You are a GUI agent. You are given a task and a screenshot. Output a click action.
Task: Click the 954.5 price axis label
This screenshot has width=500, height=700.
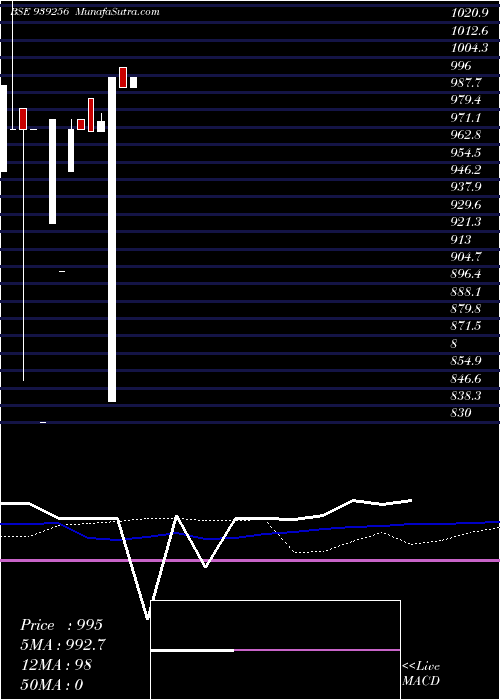click(466, 153)
